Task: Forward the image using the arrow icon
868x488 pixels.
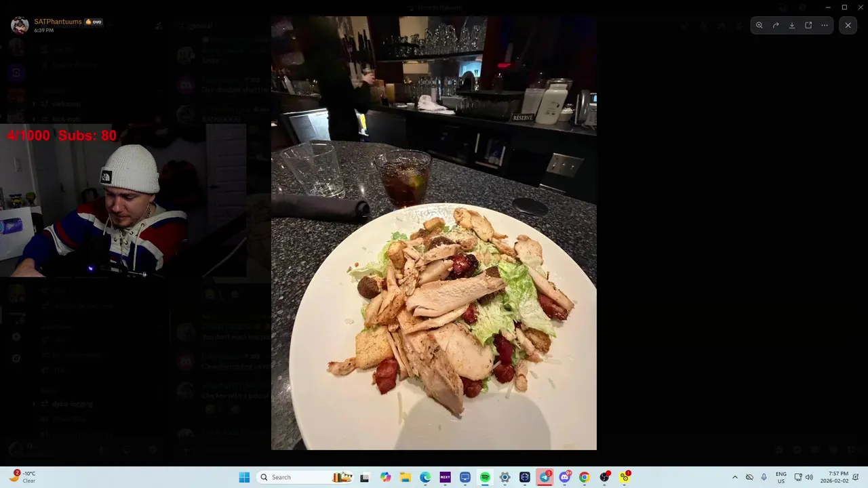Action: click(776, 25)
